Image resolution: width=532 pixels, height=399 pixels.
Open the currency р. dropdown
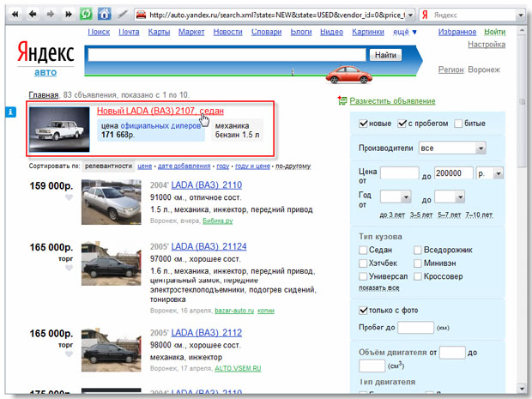(x=490, y=173)
